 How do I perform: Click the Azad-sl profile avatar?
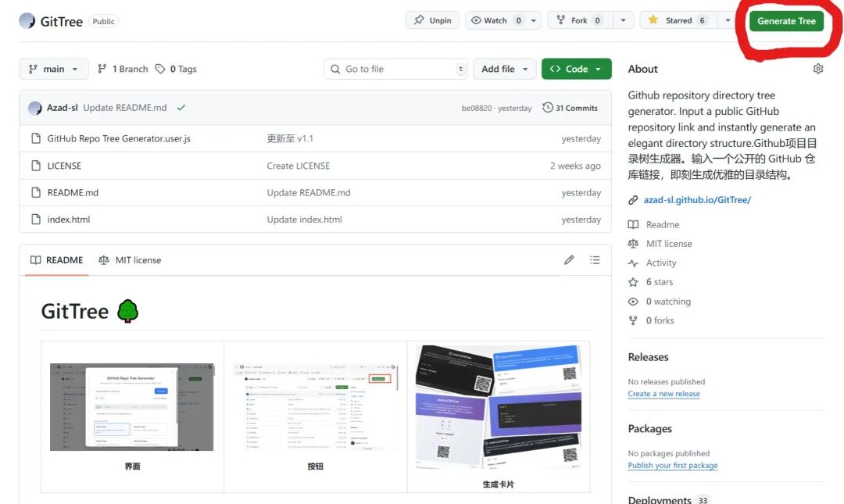[34, 106]
